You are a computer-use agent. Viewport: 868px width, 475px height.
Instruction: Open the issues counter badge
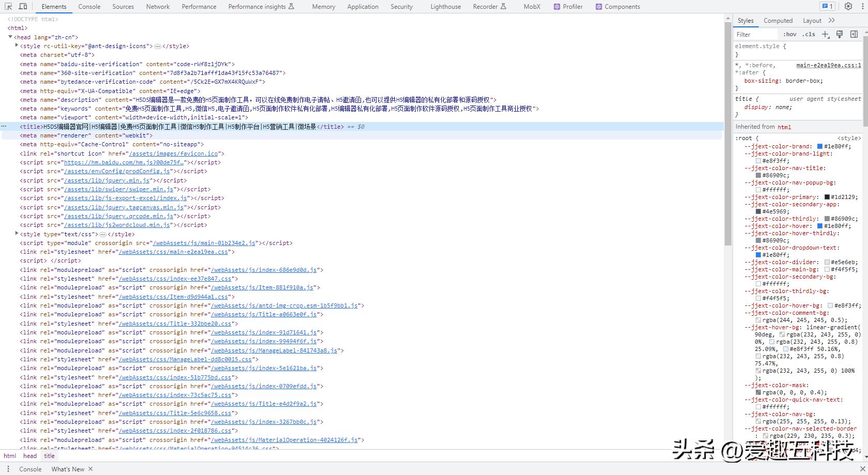pyautogui.click(x=827, y=7)
